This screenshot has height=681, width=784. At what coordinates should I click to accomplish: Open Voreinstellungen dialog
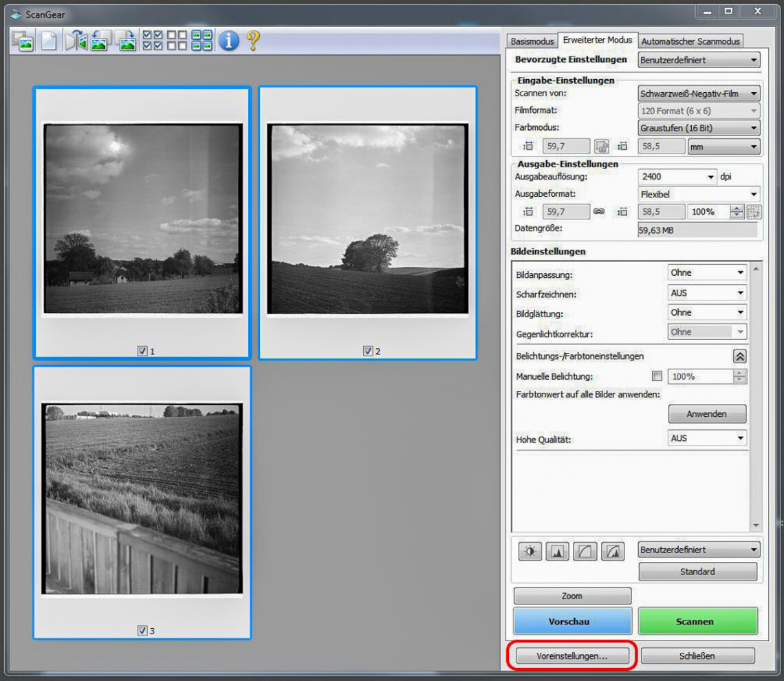pyautogui.click(x=572, y=656)
